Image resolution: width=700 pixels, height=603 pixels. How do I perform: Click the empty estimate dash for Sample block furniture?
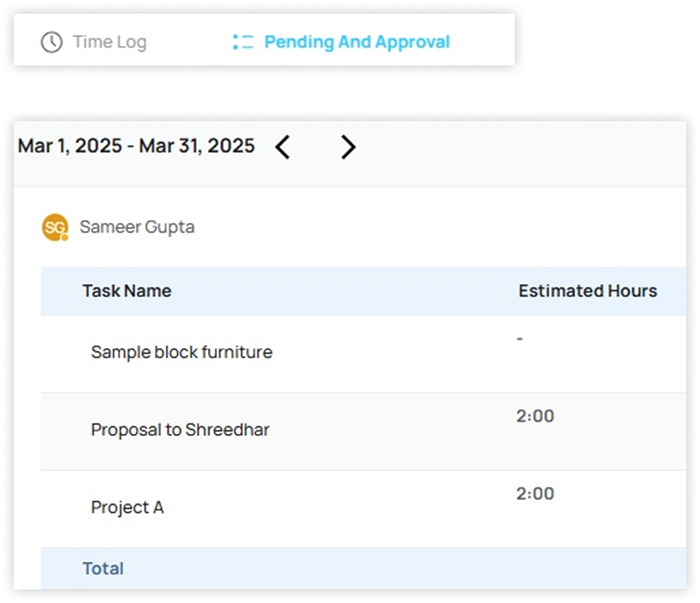[520, 339]
